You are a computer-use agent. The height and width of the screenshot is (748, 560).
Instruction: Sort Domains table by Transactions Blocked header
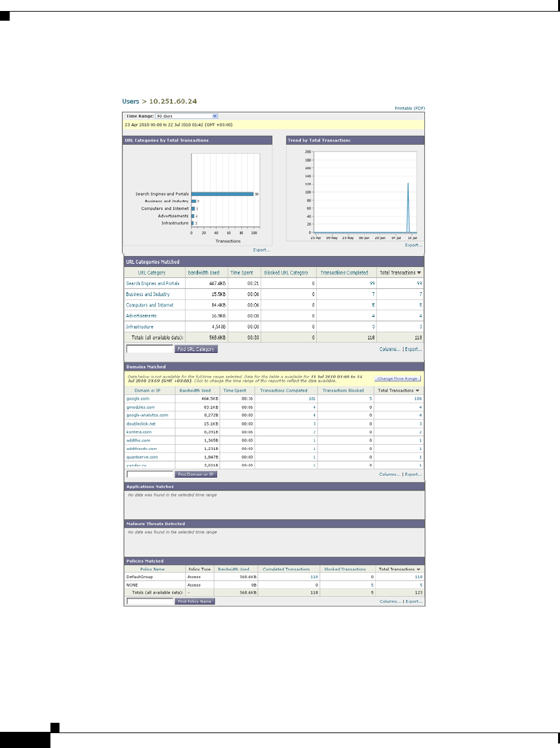click(343, 390)
